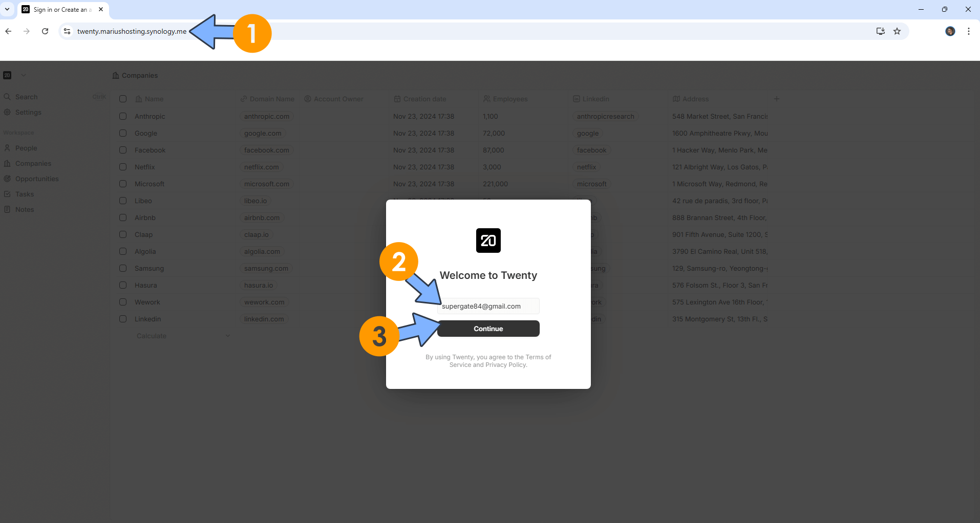Click the Continue button in dialog
Screen dimensions: 980x523
pos(488,329)
